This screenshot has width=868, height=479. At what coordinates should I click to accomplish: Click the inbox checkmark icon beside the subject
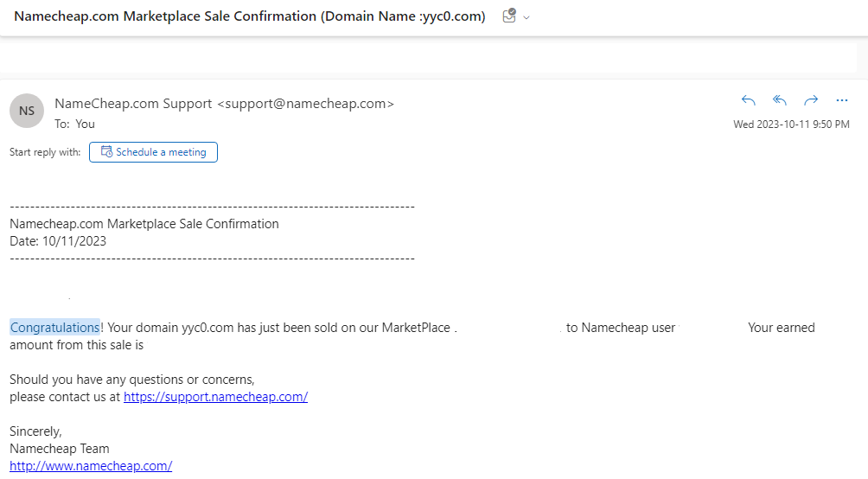[x=509, y=16]
